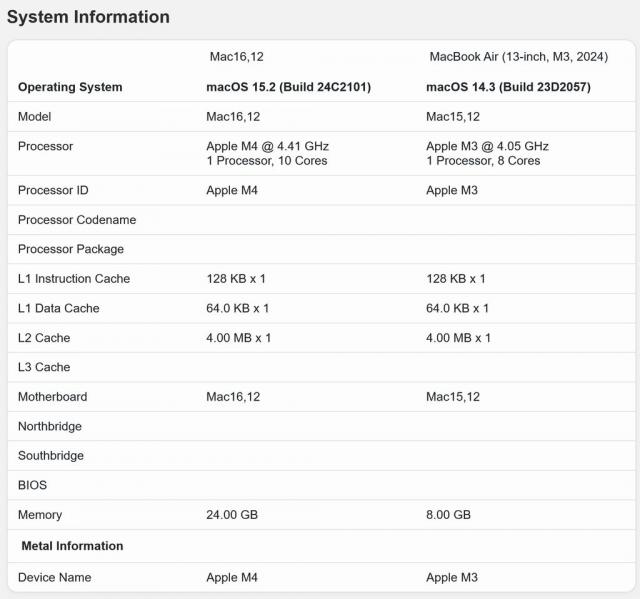Select the Apple M3 @ 4.05 GHz text
640x599 pixels.
(487, 146)
